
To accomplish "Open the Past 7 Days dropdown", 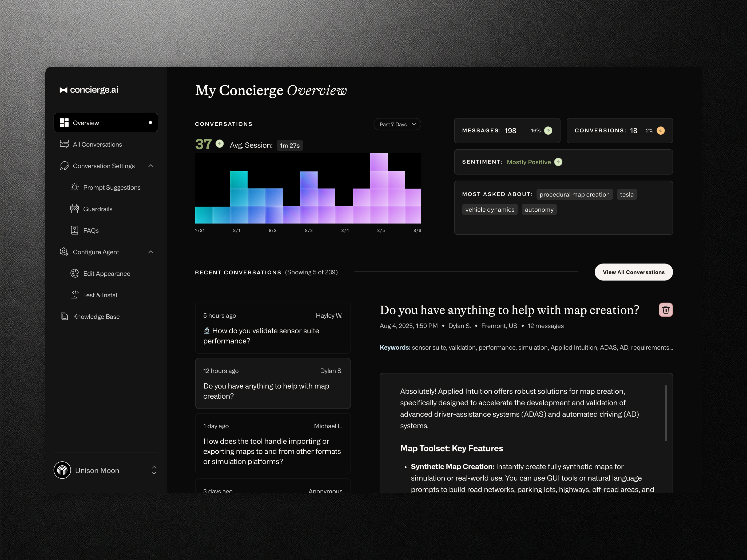I will coord(397,124).
